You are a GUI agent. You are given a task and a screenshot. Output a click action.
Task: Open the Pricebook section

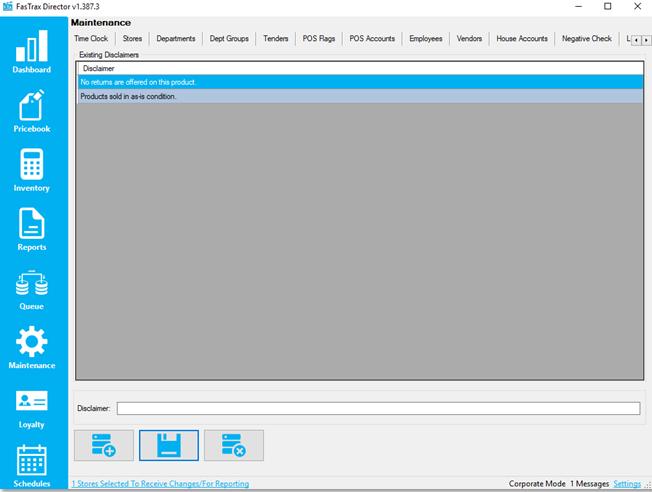click(32, 111)
